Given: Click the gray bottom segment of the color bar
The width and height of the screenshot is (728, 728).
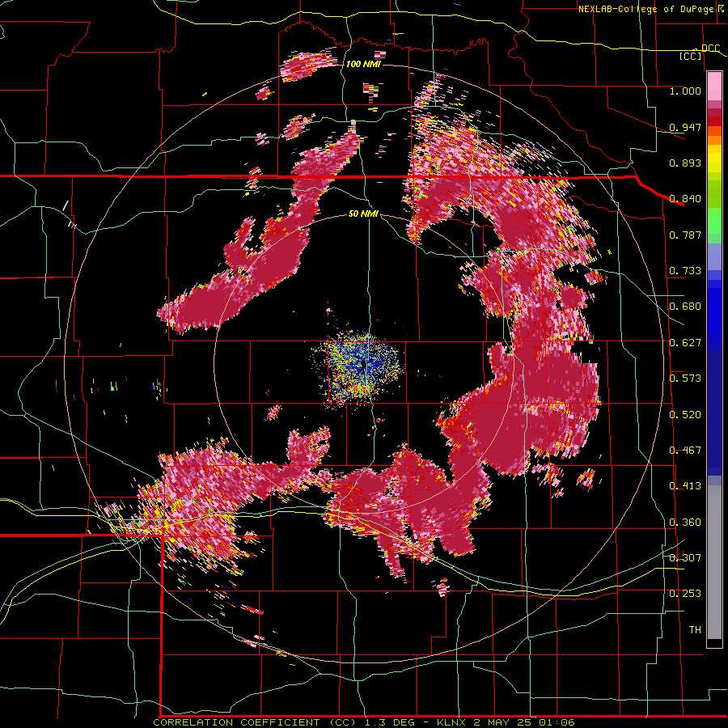Looking at the screenshot, I should pos(714,562).
